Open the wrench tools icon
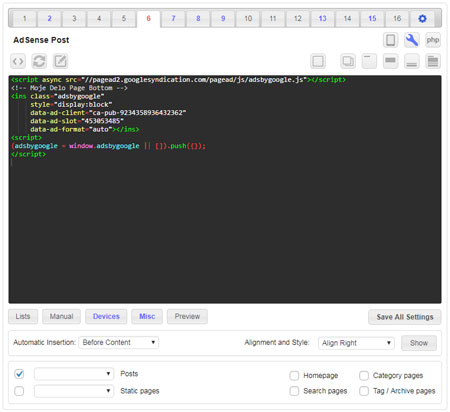This screenshot has width=450, height=412. point(412,40)
